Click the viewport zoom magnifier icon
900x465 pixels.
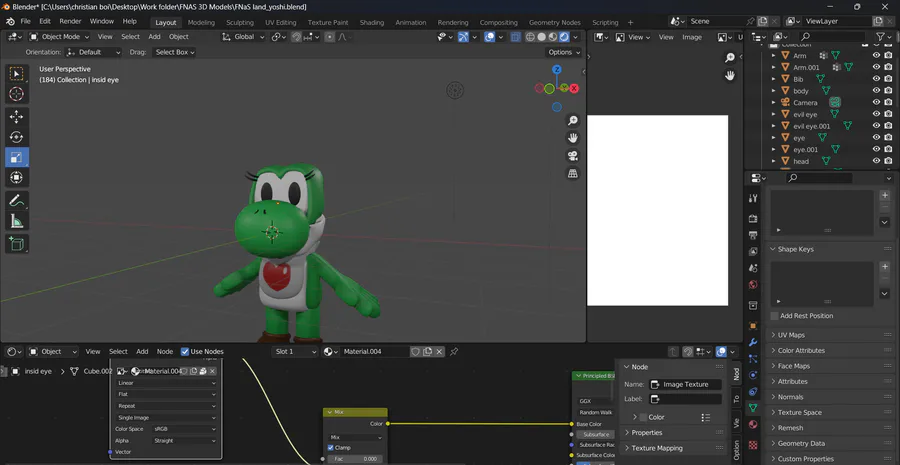point(572,120)
